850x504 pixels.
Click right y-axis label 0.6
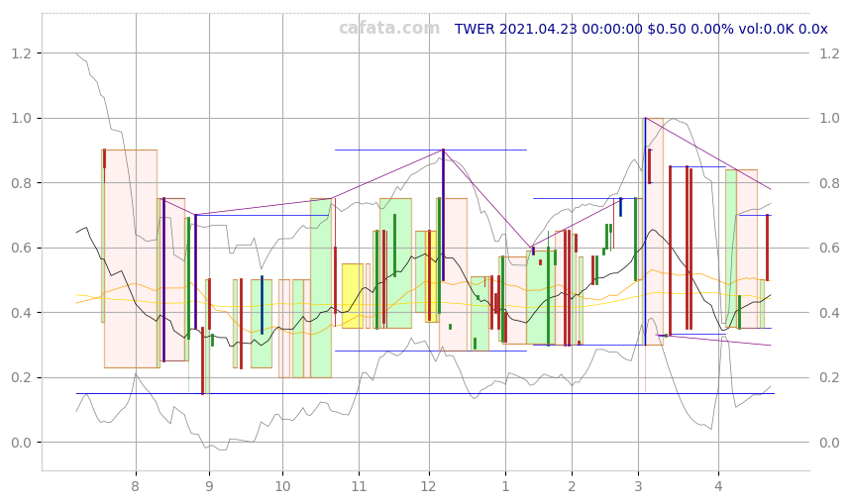click(830, 248)
